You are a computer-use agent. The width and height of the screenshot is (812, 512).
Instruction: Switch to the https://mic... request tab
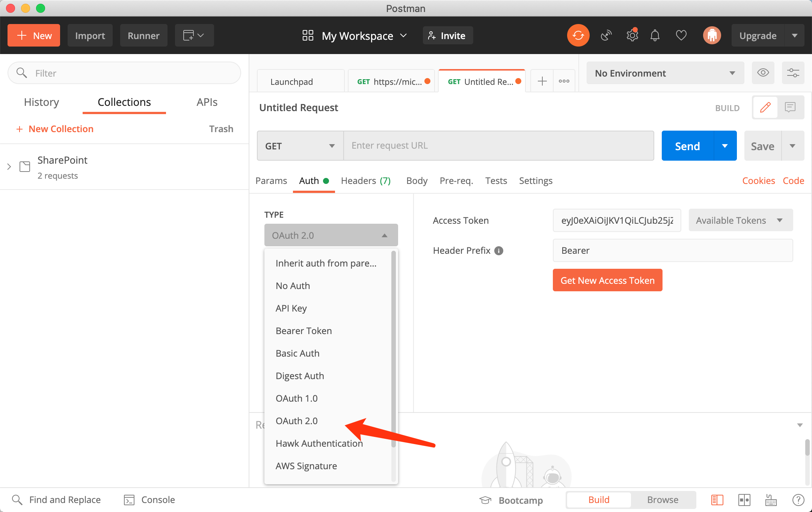391,81
